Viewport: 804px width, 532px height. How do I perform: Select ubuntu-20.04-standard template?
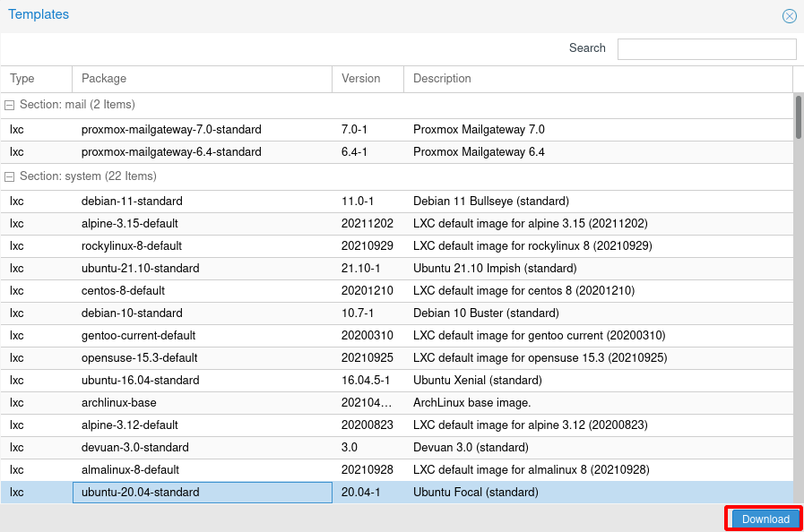tap(140, 493)
